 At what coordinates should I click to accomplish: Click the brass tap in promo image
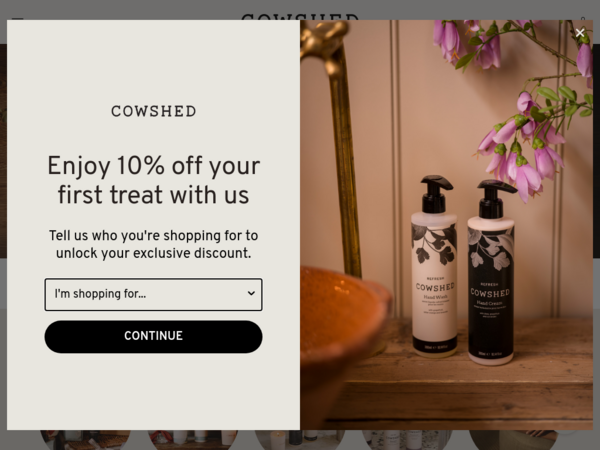pos(337,115)
